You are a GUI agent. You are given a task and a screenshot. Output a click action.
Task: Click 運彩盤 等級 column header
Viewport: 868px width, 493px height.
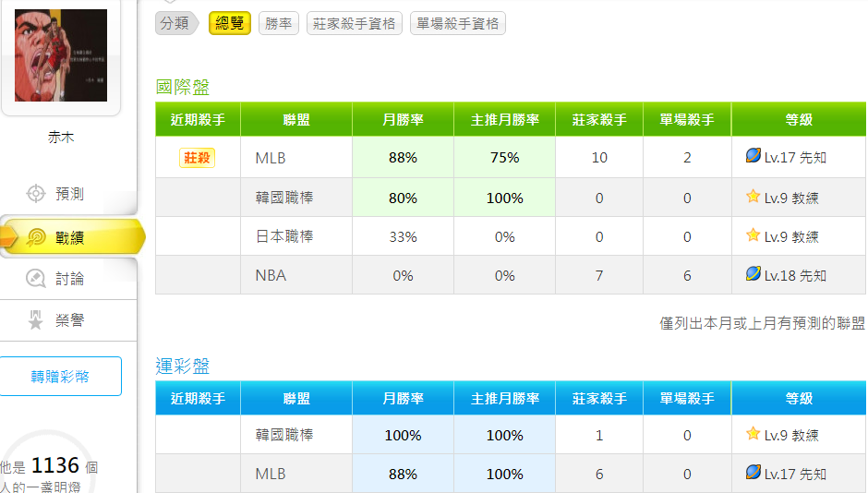tap(799, 399)
